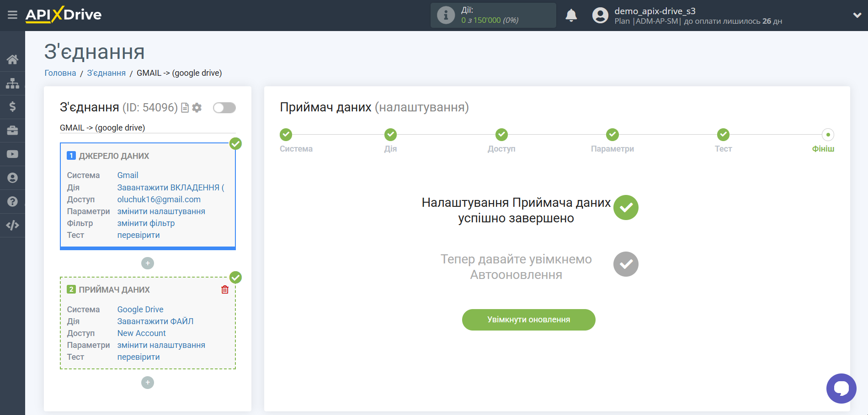The image size is (868, 415).
Task: Click the info icon next to Дії counter
Action: click(446, 15)
